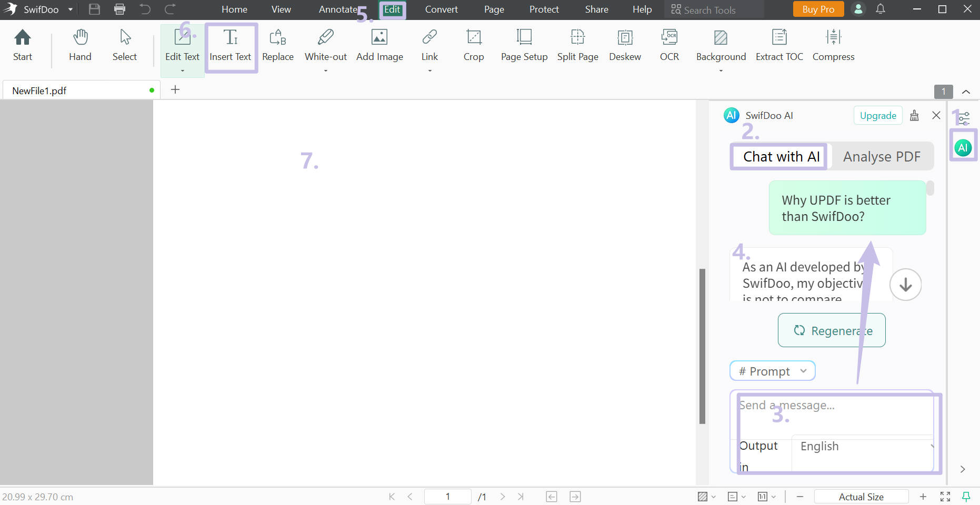The image size is (980, 505).
Task: Open the Add Image tool
Action: [379, 46]
